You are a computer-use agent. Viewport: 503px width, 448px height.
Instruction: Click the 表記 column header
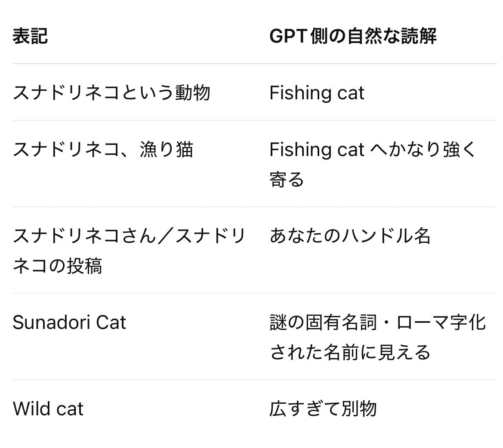tap(30, 36)
